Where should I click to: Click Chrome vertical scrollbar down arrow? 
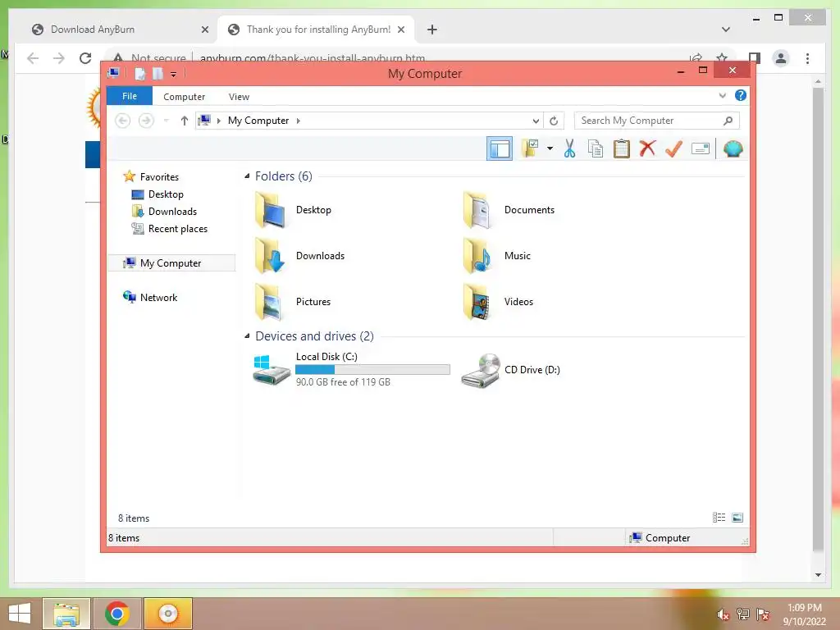[x=818, y=575]
